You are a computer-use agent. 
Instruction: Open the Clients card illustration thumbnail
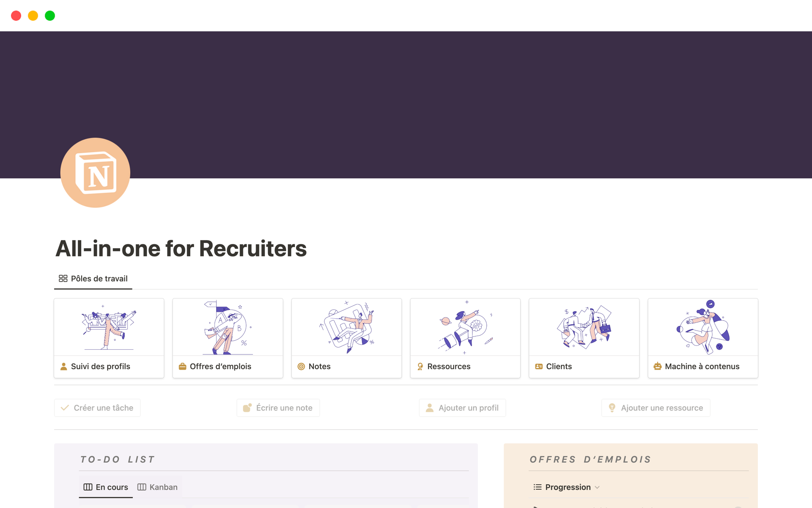(584, 327)
